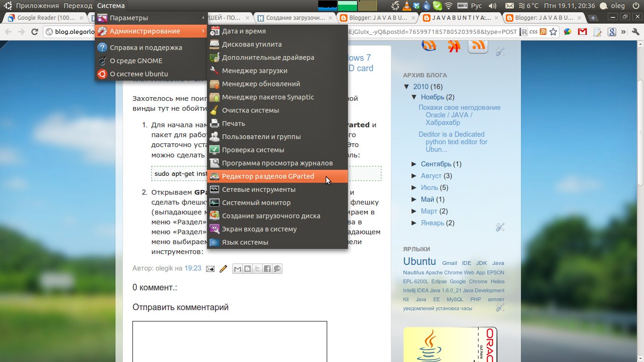
Task: Click Gmail extension icon in toolbar
Action: click(x=582, y=32)
